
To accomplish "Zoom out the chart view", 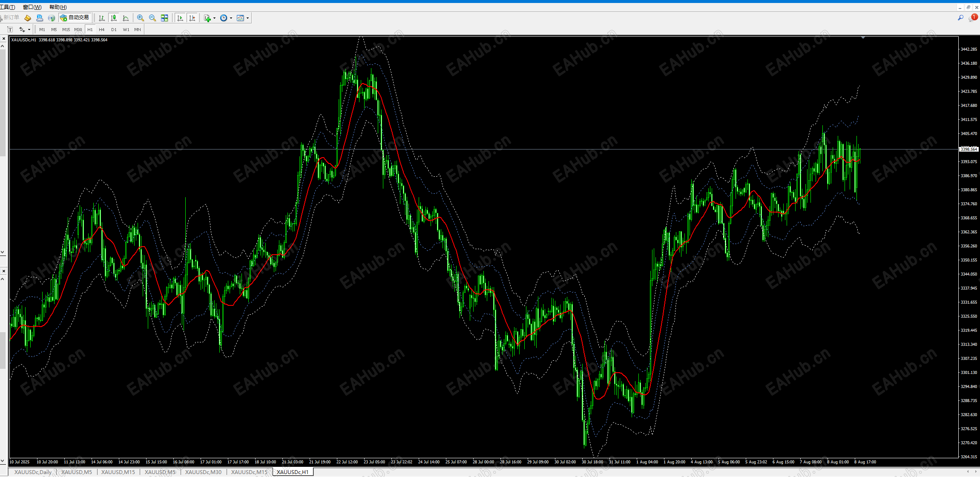I will [x=152, y=18].
